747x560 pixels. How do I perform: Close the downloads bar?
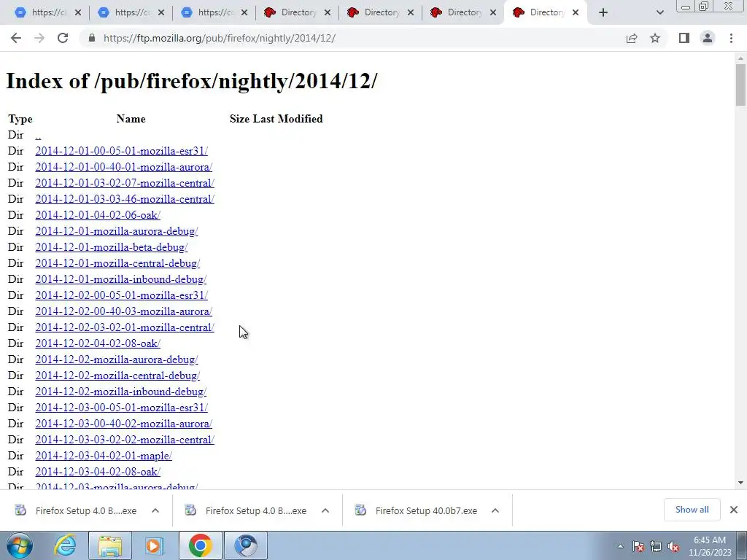734,510
